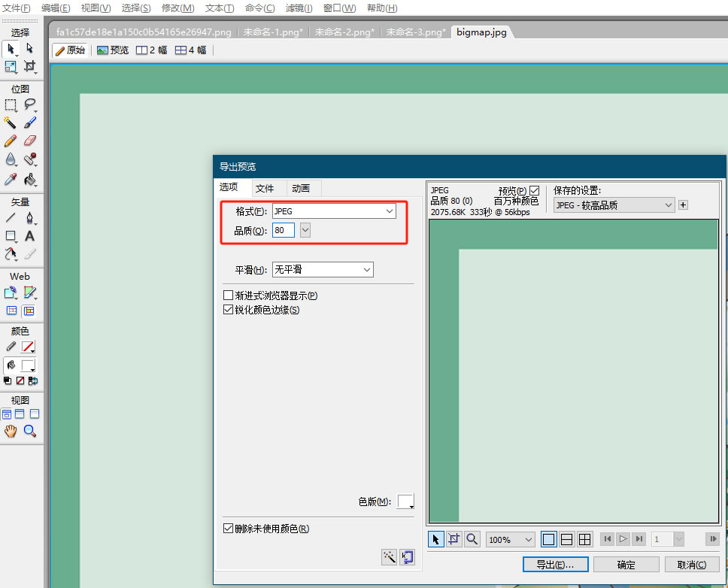Open the 色版 matte color swatch
This screenshot has height=588, width=728.
pyautogui.click(x=405, y=502)
